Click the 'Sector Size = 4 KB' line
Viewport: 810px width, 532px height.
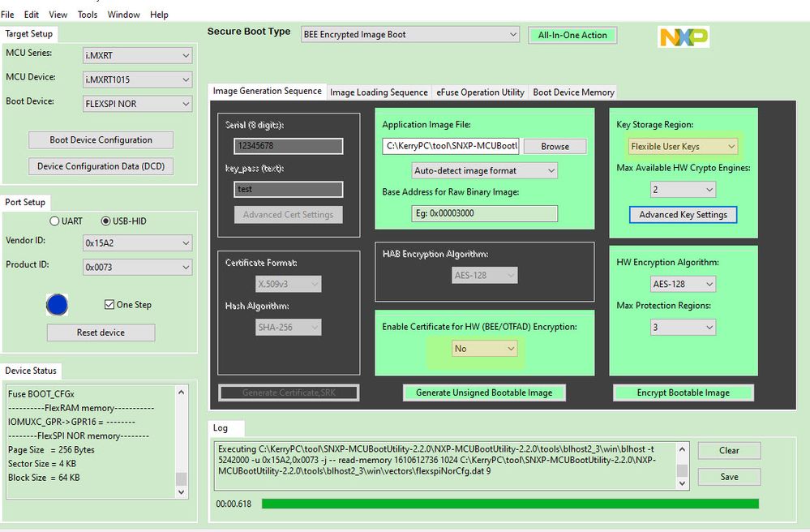click(42, 463)
